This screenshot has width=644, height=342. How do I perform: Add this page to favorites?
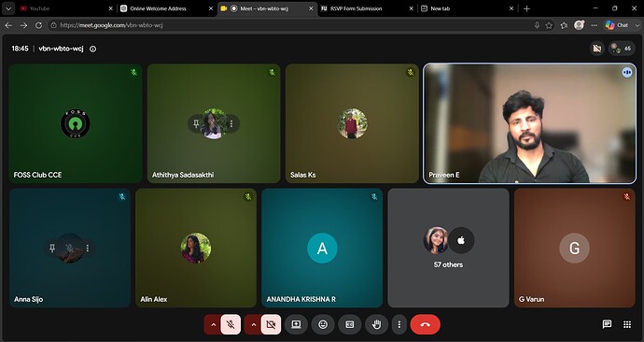click(x=549, y=25)
